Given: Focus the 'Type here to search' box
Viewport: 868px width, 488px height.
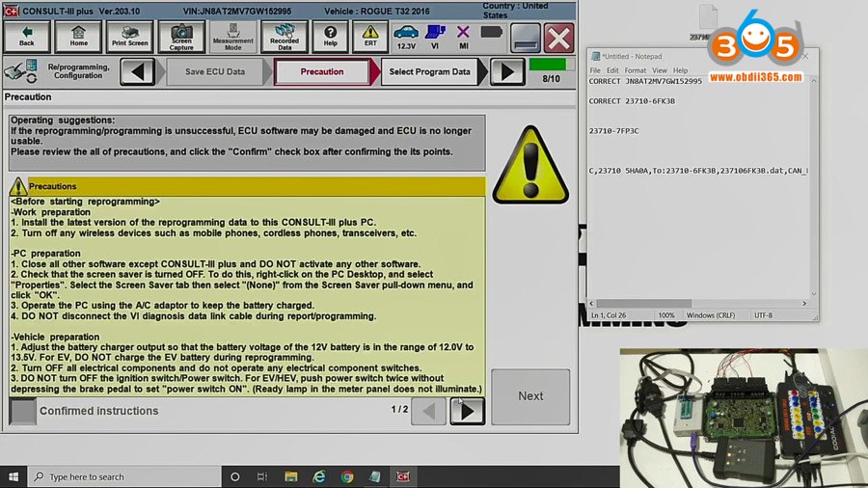Looking at the screenshot, I should coord(123,476).
